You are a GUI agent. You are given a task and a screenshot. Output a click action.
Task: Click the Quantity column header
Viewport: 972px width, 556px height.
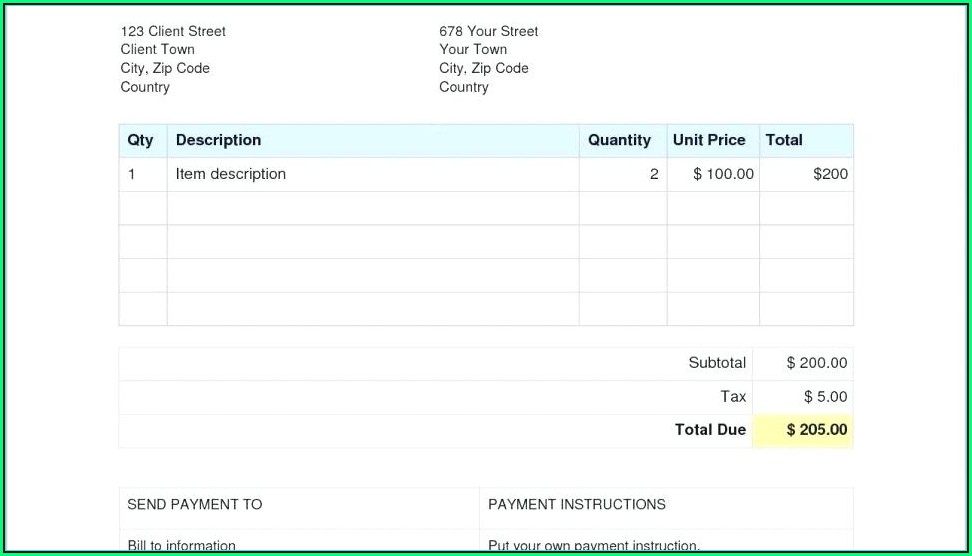619,140
